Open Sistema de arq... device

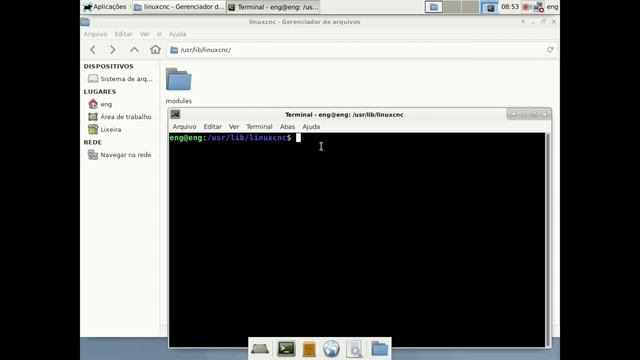pyautogui.click(x=120, y=79)
